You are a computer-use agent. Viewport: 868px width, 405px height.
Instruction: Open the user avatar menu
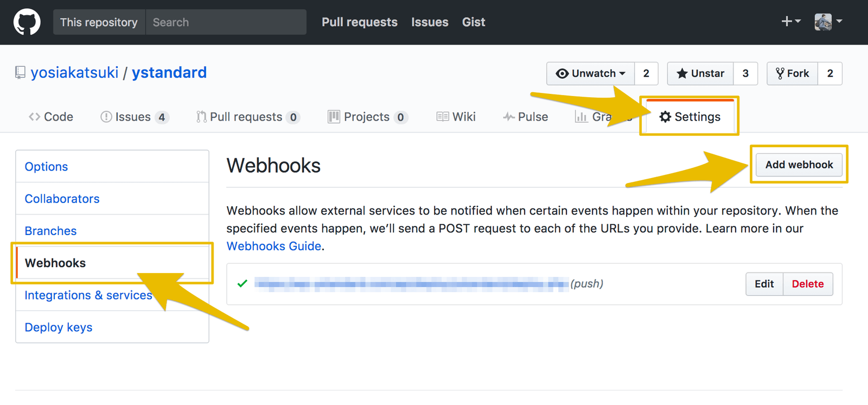click(x=828, y=22)
